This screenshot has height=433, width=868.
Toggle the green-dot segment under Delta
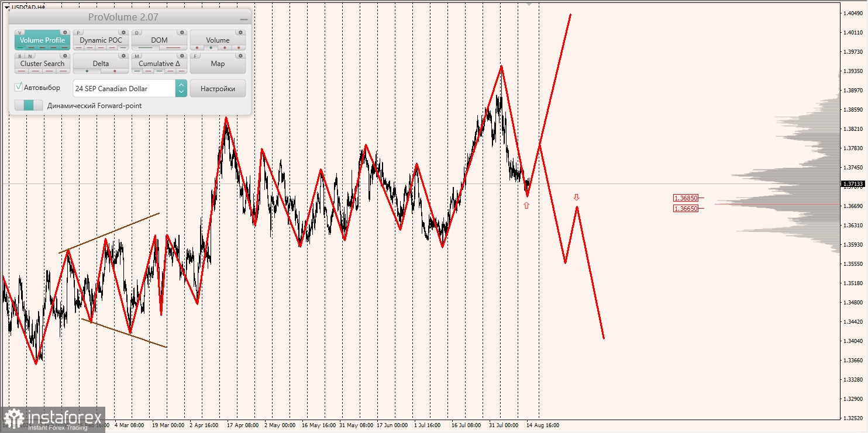tap(87, 71)
